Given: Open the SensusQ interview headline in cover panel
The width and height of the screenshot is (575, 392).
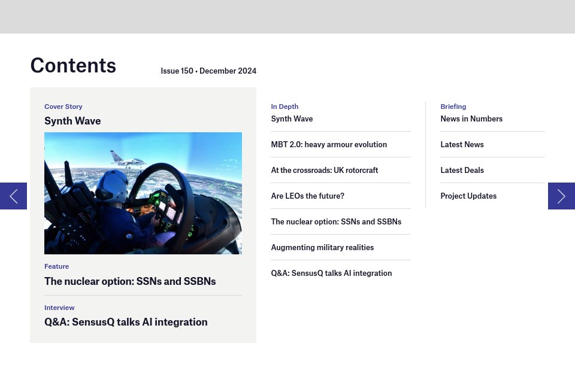Looking at the screenshot, I should [126, 322].
